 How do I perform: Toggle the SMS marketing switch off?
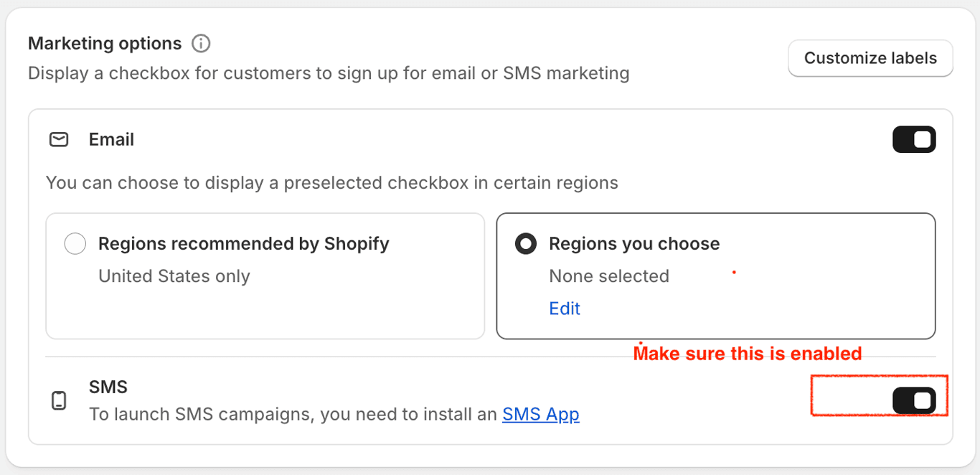pyautogui.click(x=914, y=400)
